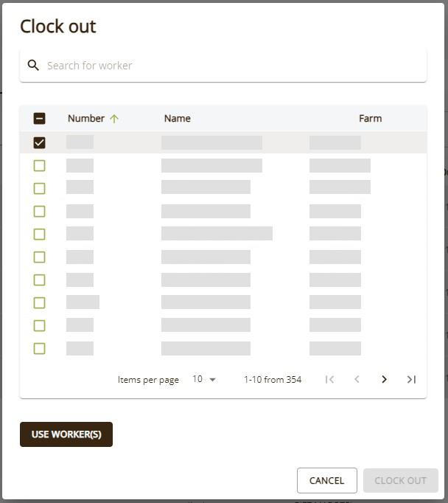Focus the Search for worker field
The image size is (448, 503).
point(223,66)
